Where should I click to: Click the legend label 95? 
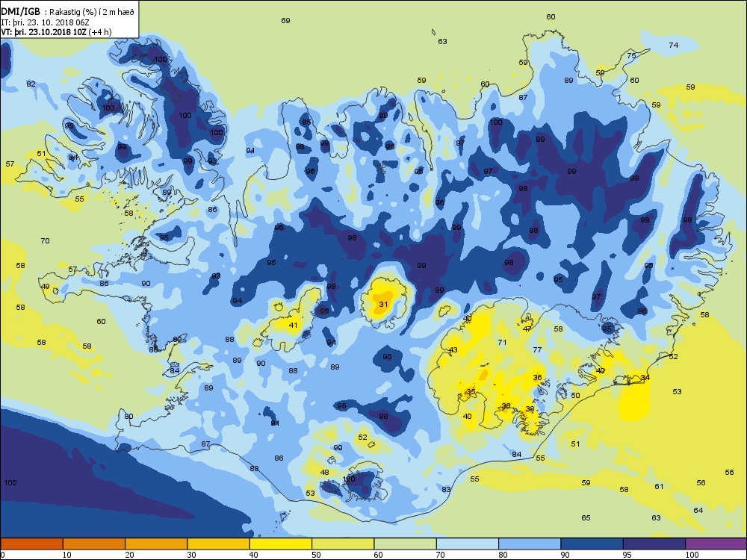[x=627, y=555]
